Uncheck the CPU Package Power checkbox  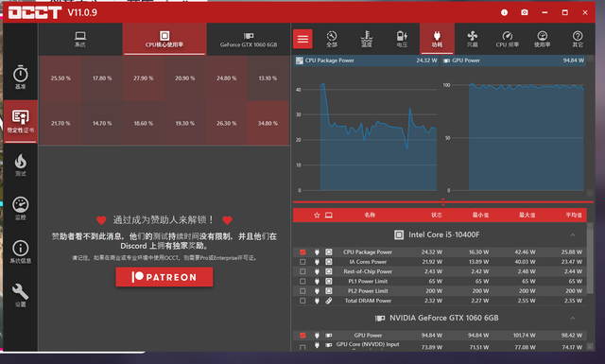pos(302,252)
